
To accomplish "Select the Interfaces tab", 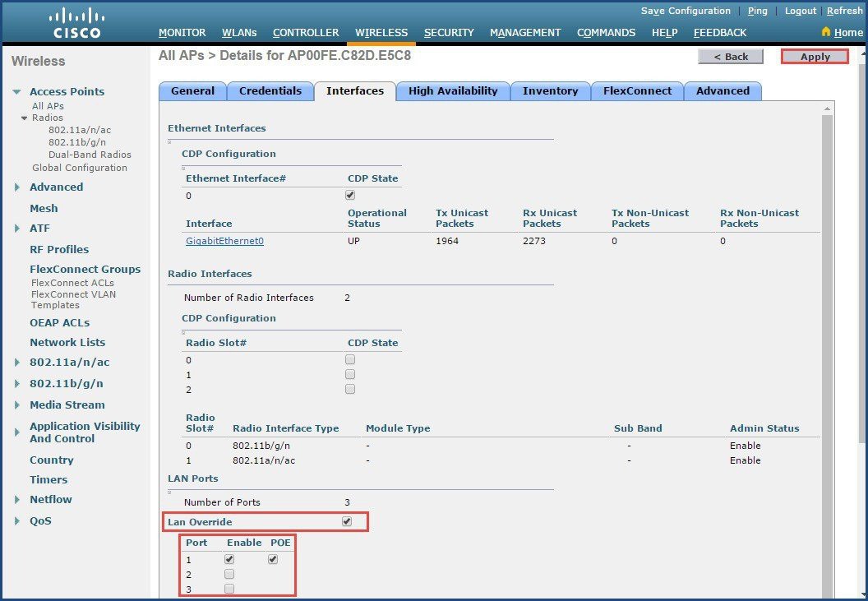I will (x=355, y=91).
